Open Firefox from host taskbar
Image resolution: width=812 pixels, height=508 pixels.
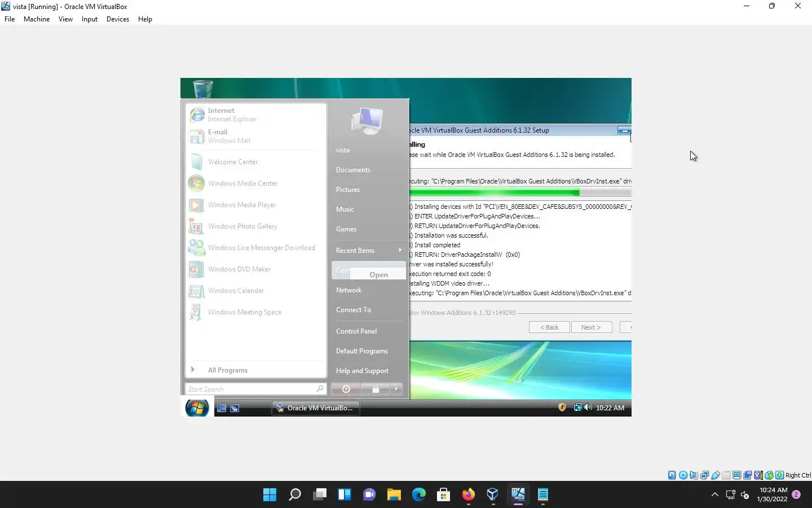(468, 495)
